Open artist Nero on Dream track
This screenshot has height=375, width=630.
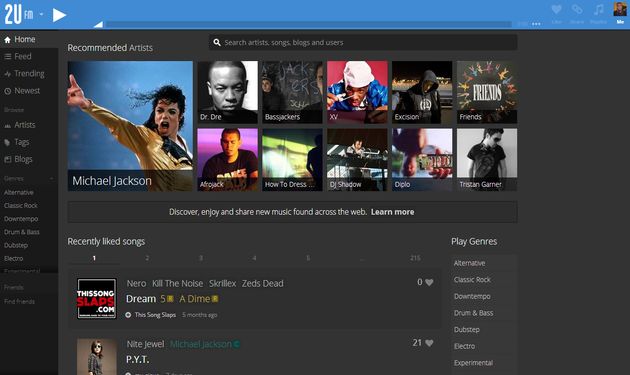click(137, 283)
